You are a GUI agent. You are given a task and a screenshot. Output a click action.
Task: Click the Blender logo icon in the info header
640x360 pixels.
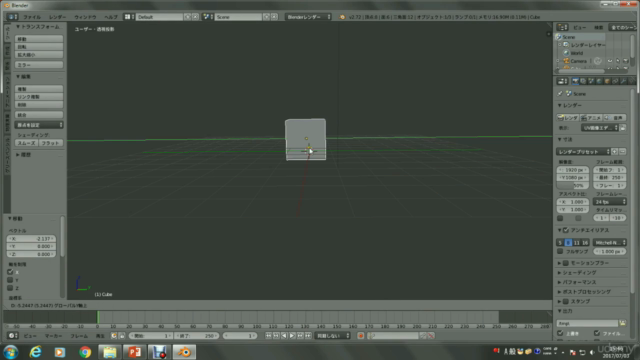click(x=342, y=17)
